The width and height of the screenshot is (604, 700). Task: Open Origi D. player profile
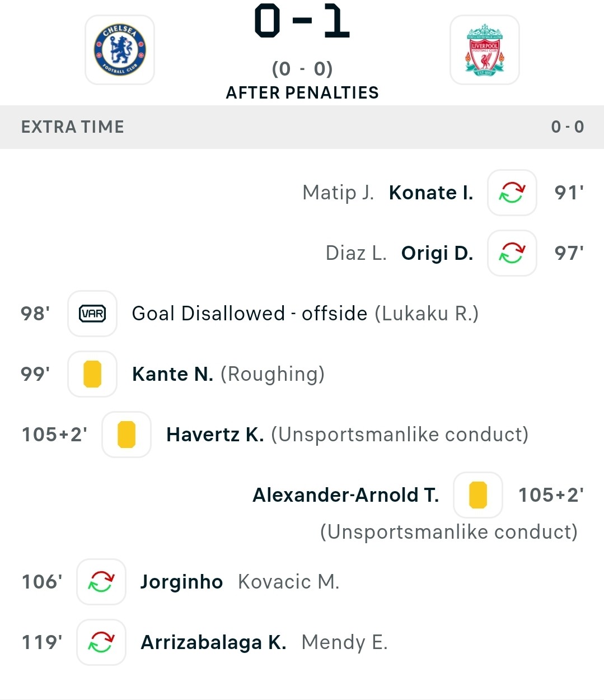[x=437, y=253]
